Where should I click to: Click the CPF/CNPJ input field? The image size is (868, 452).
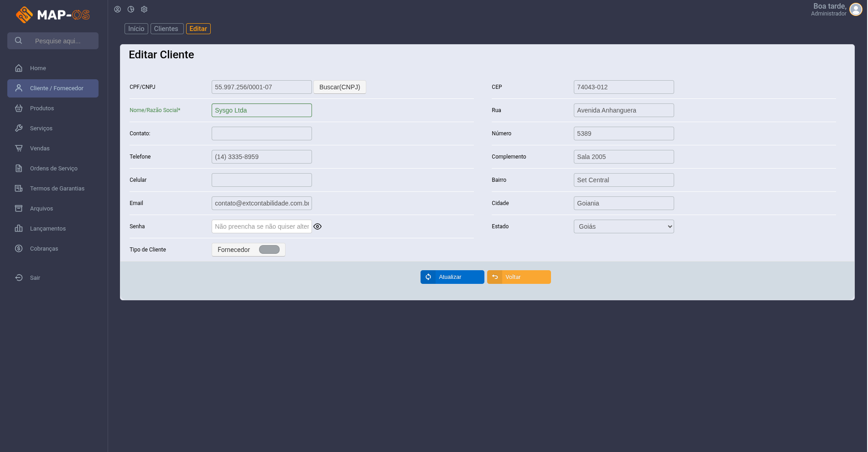tap(262, 87)
